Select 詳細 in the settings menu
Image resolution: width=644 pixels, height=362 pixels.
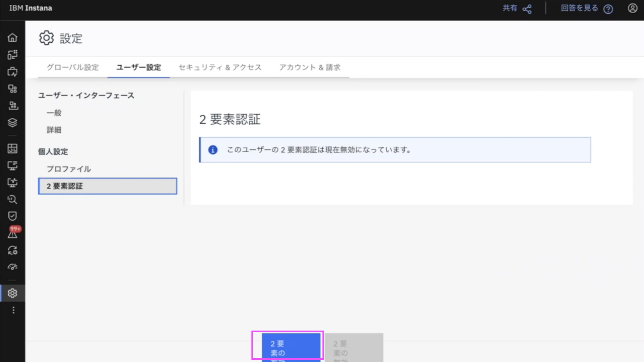(54, 130)
